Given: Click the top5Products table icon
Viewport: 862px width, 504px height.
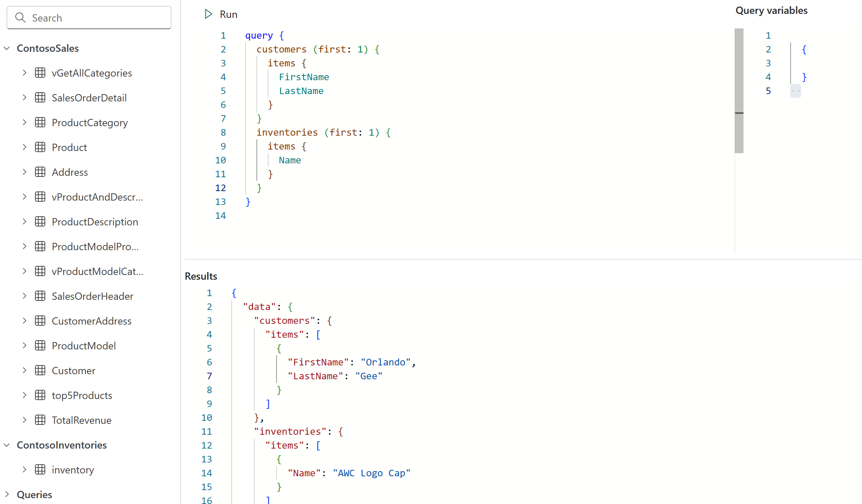Looking at the screenshot, I should [40, 395].
